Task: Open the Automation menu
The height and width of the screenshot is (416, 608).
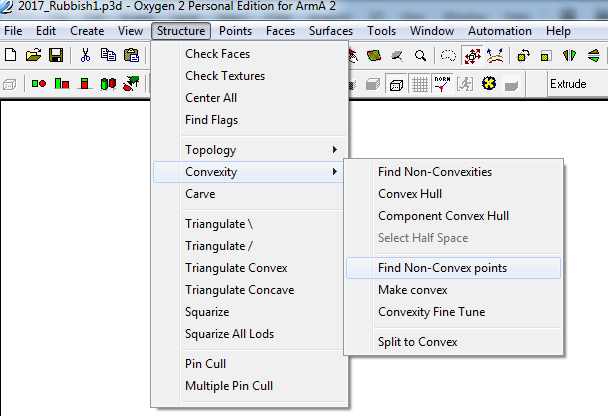Action: click(499, 31)
